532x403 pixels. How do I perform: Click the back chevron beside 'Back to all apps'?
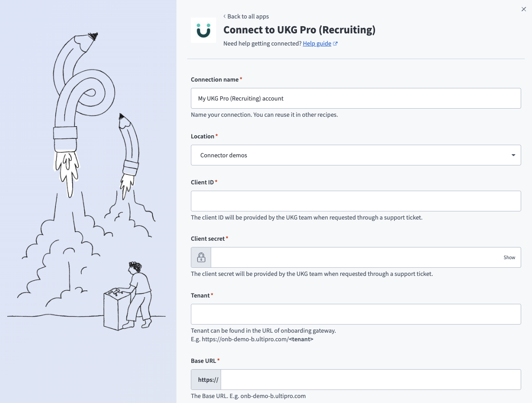224,16
